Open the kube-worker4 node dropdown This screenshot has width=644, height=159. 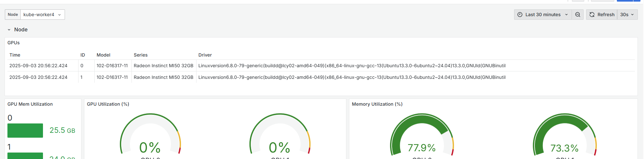[x=42, y=15]
